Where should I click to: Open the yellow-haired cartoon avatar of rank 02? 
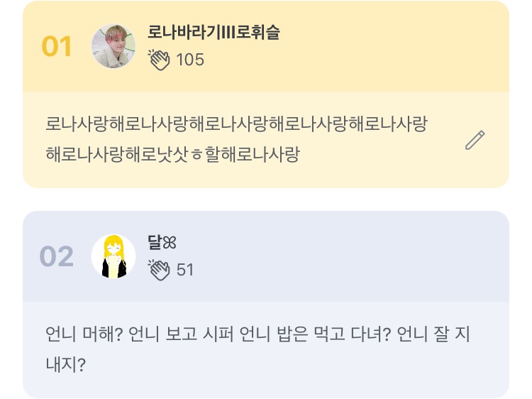pyautogui.click(x=113, y=256)
